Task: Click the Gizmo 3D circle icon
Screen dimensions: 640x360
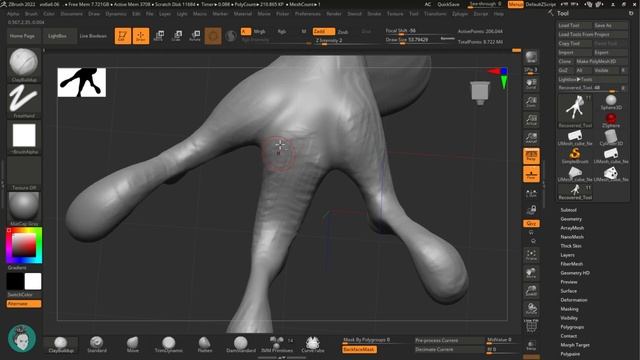Action: point(213,36)
